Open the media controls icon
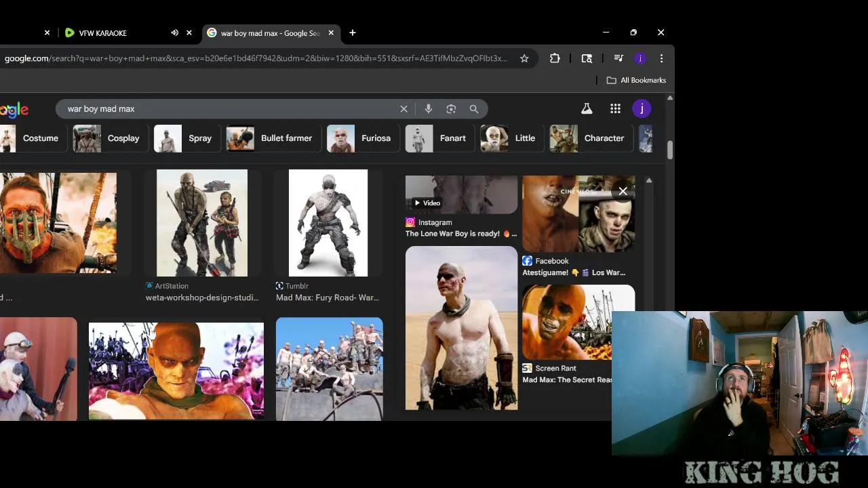Viewport: 868px width, 488px height. pyautogui.click(x=618, y=58)
